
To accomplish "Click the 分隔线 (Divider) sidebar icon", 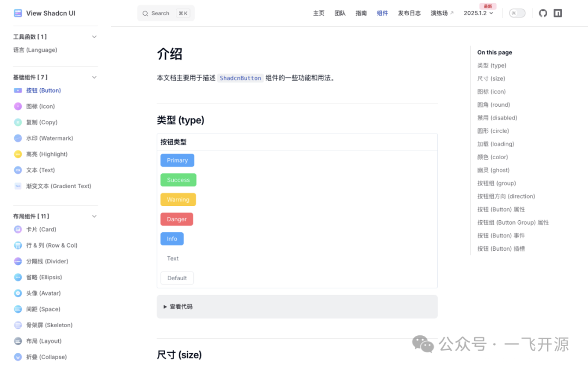I will (17, 261).
